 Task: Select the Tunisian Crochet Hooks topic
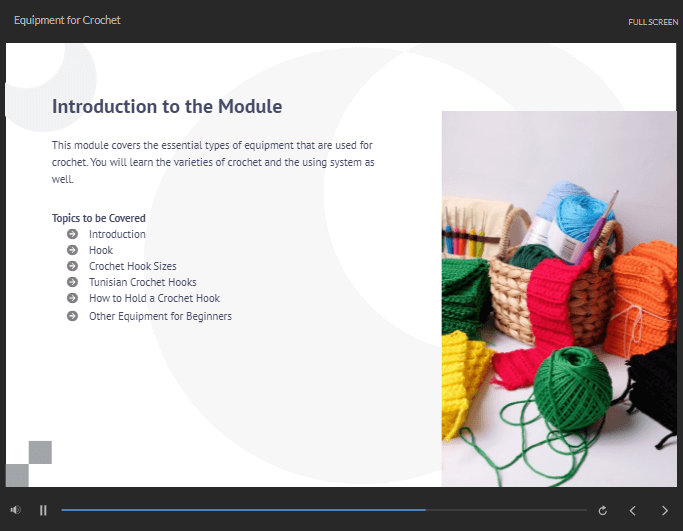click(142, 282)
